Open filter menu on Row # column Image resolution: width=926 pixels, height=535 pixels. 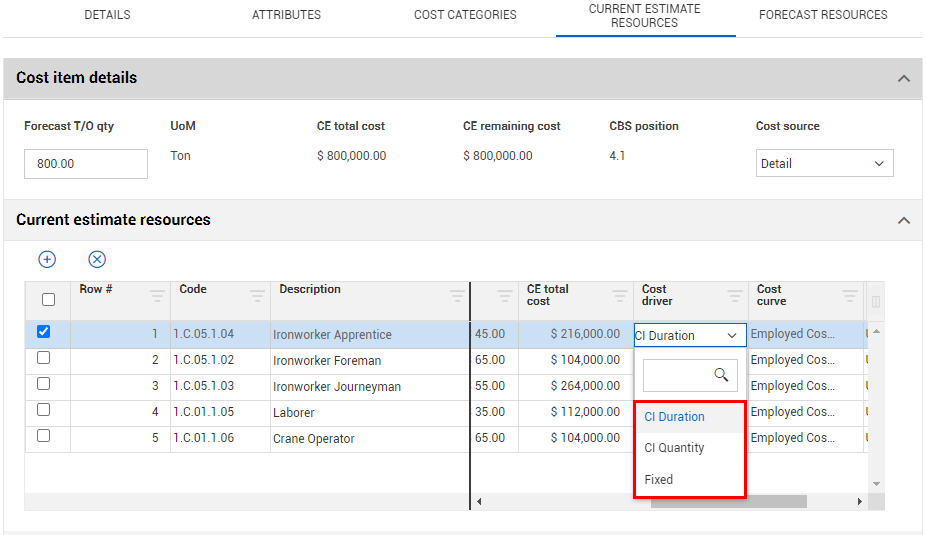click(157, 296)
